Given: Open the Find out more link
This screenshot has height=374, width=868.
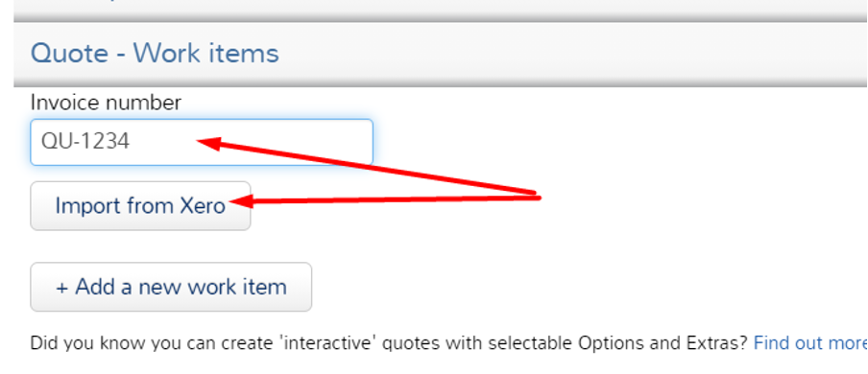Looking at the screenshot, I should pyautogui.click(x=810, y=343).
